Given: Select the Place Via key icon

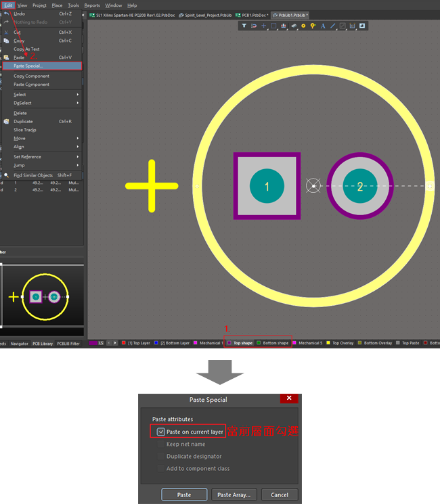Looking at the screenshot, I should [313, 26].
